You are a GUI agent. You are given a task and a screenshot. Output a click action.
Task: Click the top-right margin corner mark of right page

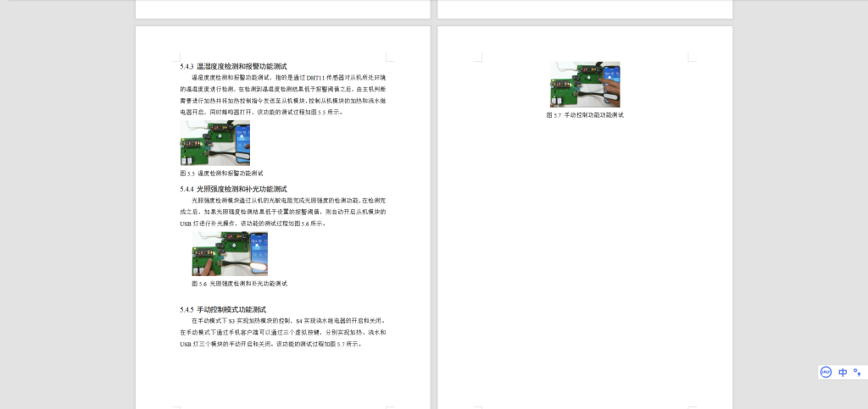(x=692, y=58)
